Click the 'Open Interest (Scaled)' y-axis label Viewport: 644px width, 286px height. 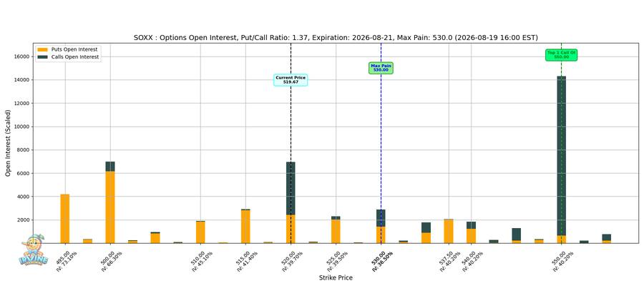(8, 143)
